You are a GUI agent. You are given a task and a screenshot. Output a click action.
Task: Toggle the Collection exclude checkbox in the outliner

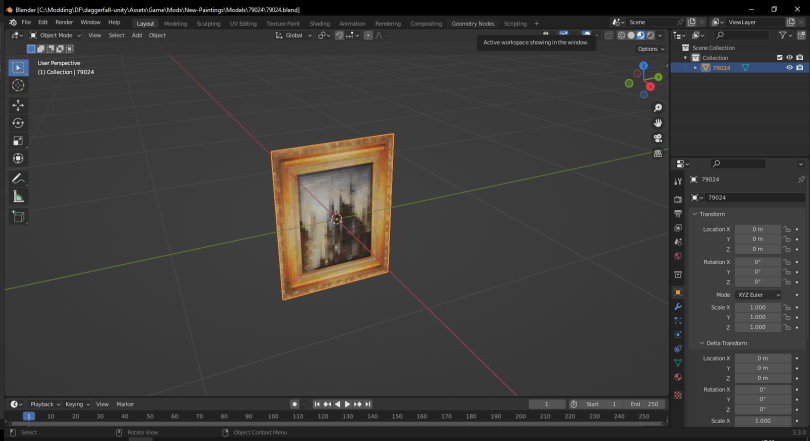[x=780, y=58]
